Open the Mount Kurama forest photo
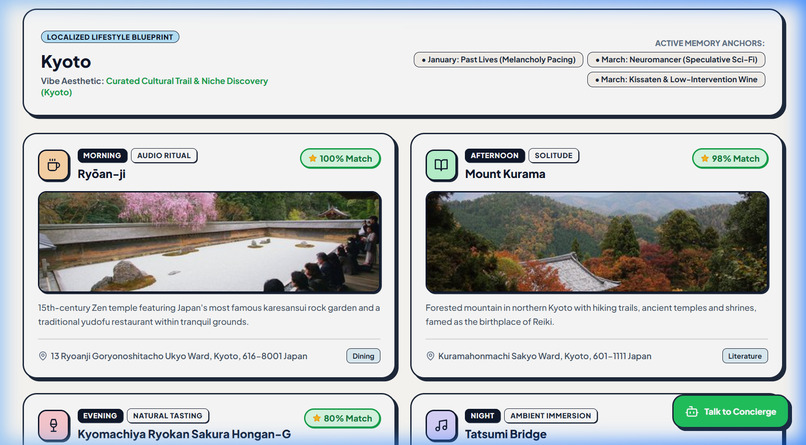This screenshot has width=806, height=445. pyautogui.click(x=597, y=243)
